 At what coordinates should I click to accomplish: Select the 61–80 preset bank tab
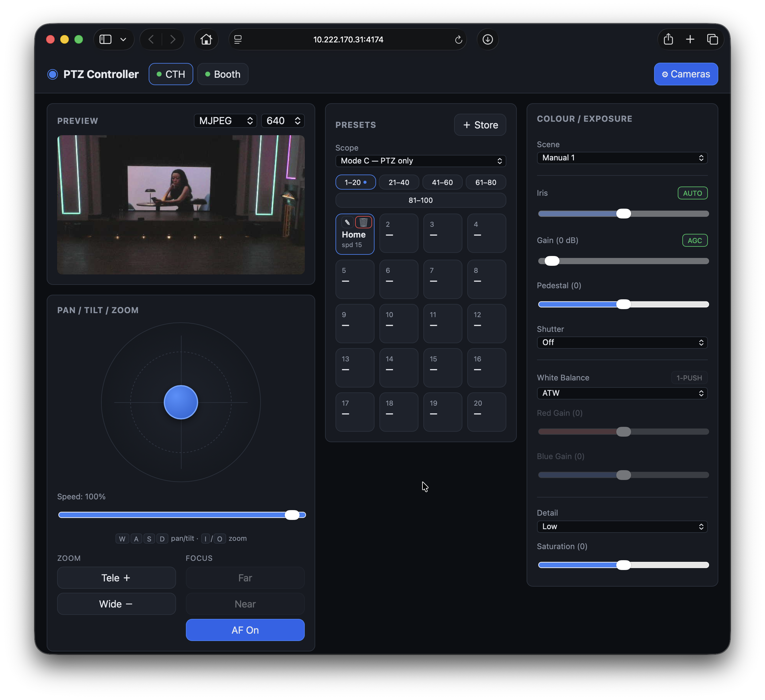[x=486, y=182]
